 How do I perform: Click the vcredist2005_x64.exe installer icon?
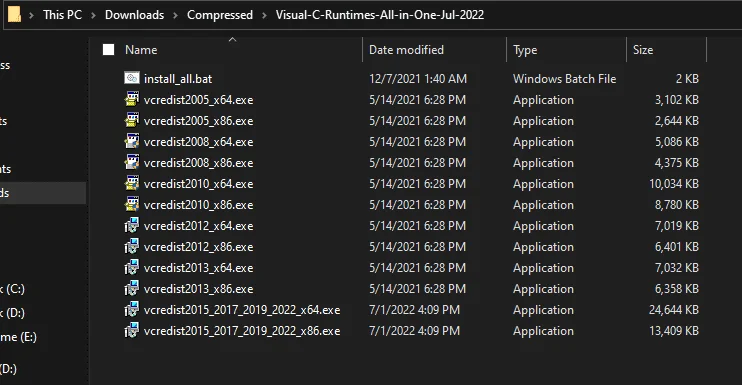click(132, 99)
